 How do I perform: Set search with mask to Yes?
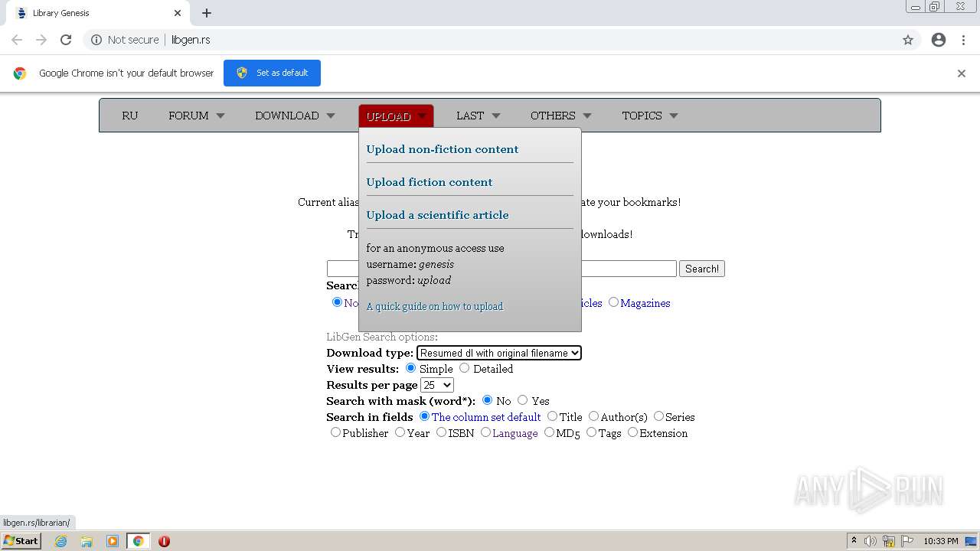point(522,400)
